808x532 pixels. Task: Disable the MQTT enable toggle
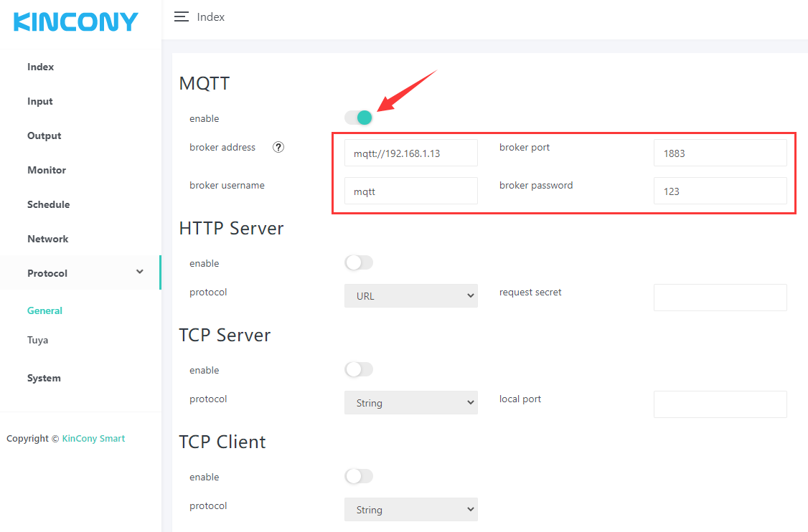(359, 118)
